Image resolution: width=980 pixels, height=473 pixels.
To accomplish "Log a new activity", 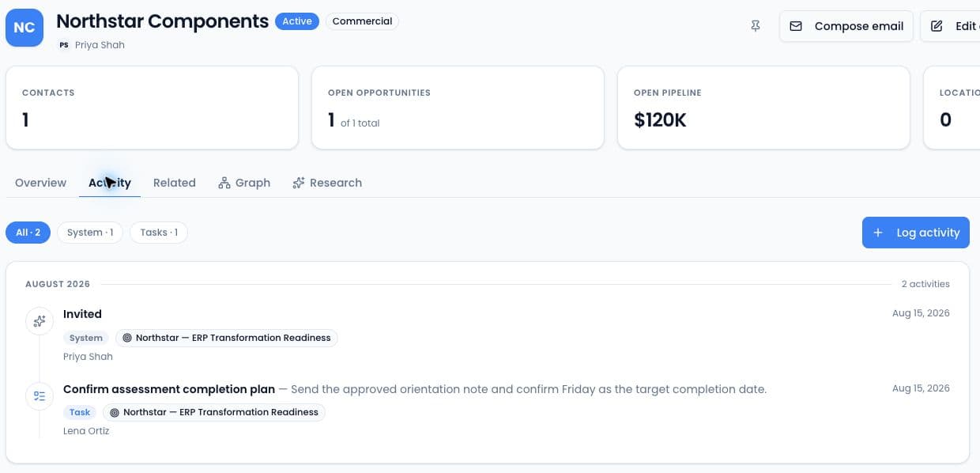I will [x=916, y=233].
